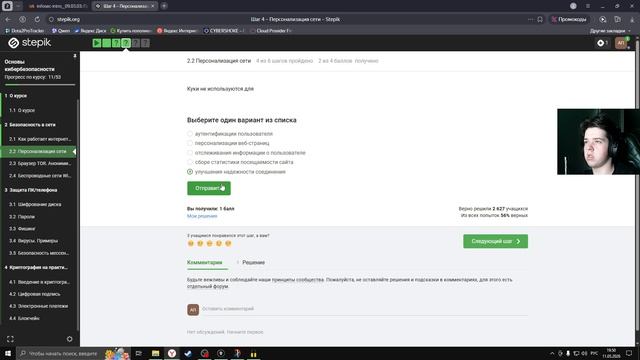Open lesson 3.3 Фишинг
Viewport: 640px width, 360px height.
(x=22, y=229)
